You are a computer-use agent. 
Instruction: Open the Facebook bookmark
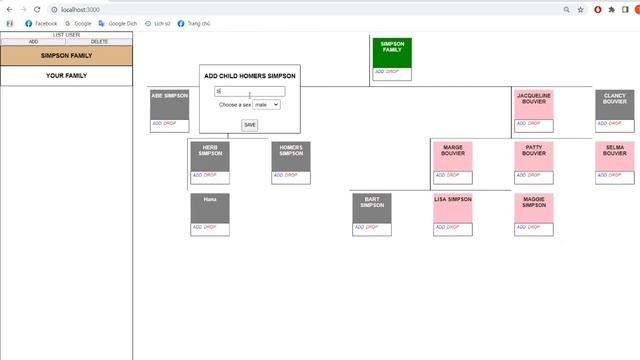tap(41, 24)
